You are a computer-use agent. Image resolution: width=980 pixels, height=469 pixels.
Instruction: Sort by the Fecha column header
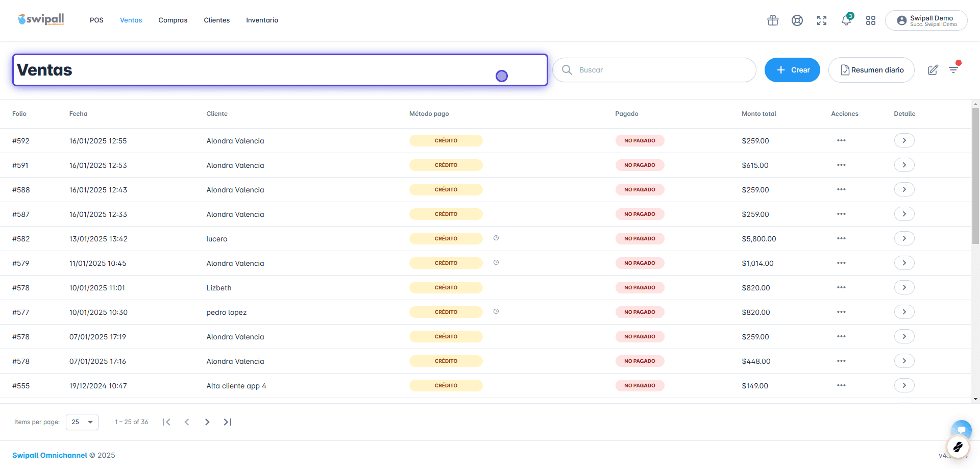coord(79,114)
